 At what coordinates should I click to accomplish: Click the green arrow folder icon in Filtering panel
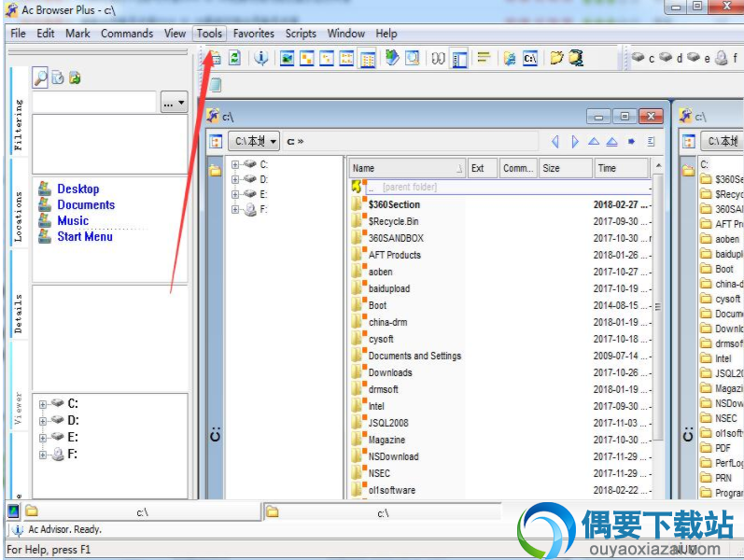[x=75, y=77]
